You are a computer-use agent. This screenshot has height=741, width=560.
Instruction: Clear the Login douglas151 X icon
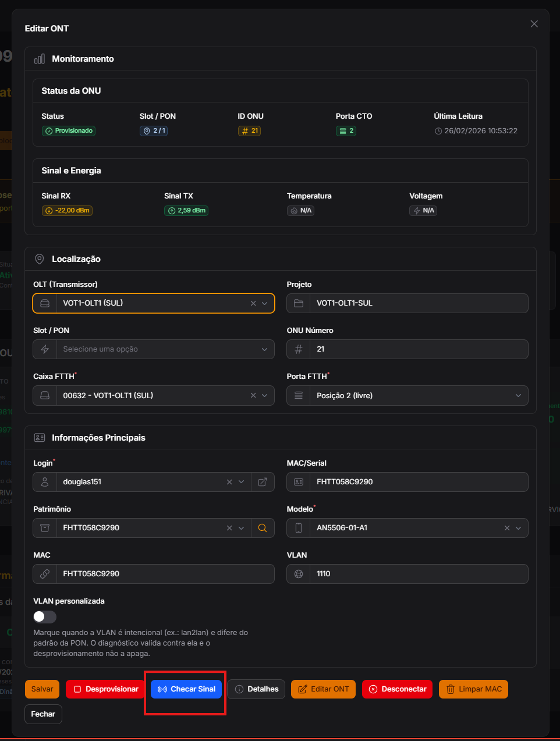tap(229, 482)
